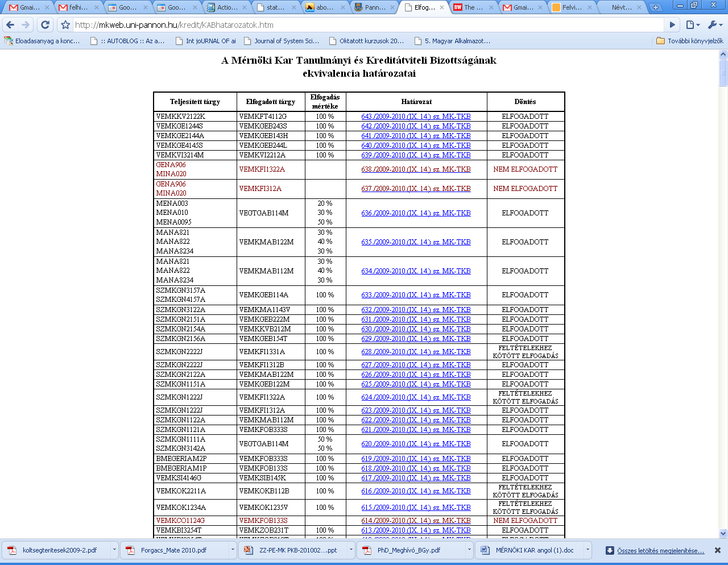Open decision link 614./2009-2010
This screenshot has height=565, width=728.
tap(416, 521)
